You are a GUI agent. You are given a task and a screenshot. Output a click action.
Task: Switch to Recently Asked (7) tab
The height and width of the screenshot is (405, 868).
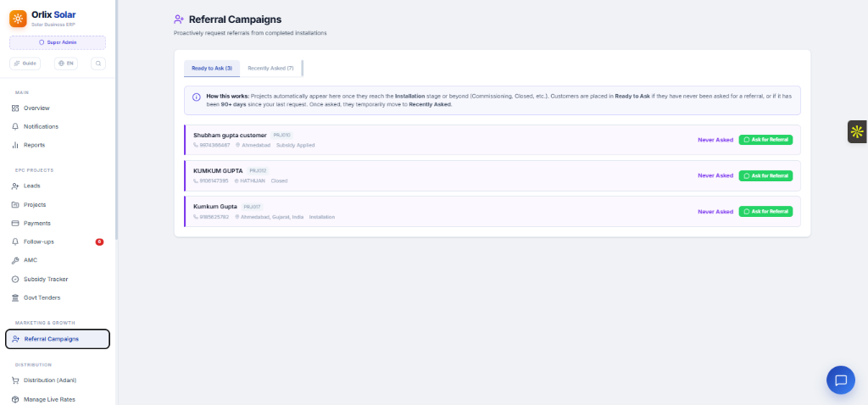pyautogui.click(x=270, y=68)
